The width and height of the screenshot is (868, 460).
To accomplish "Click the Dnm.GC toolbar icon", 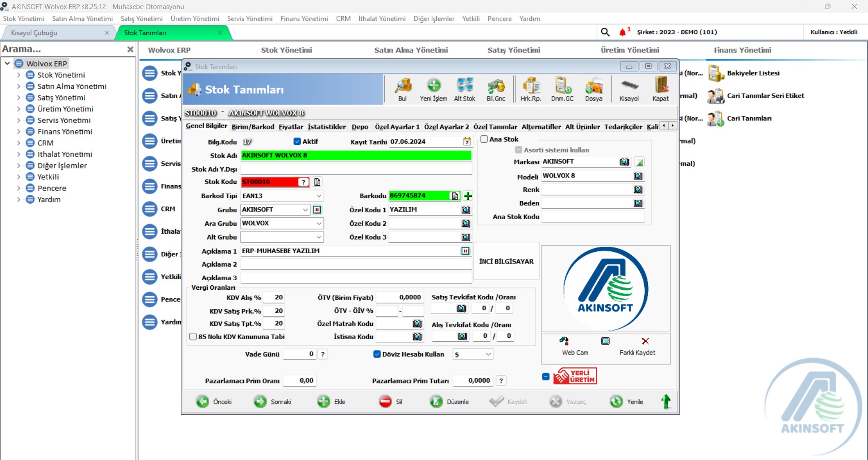I will click(562, 89).
